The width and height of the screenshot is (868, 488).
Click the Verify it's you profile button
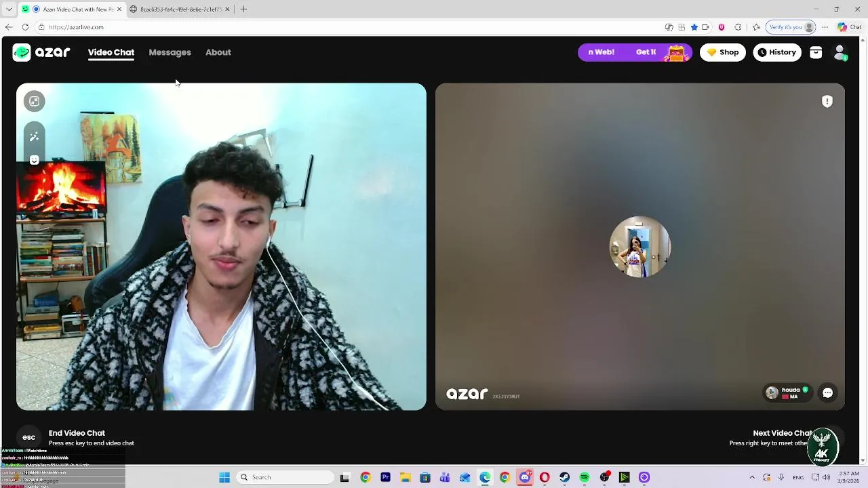pos(790,27)
